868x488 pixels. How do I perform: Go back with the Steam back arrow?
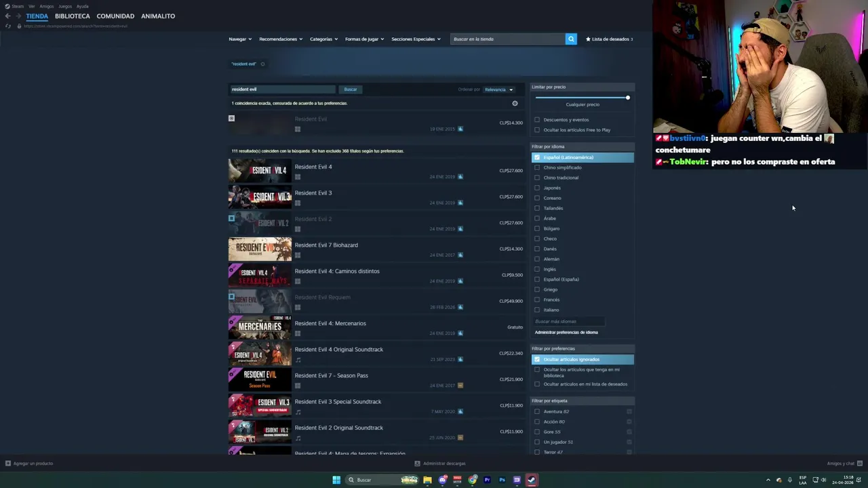[7, 16]
